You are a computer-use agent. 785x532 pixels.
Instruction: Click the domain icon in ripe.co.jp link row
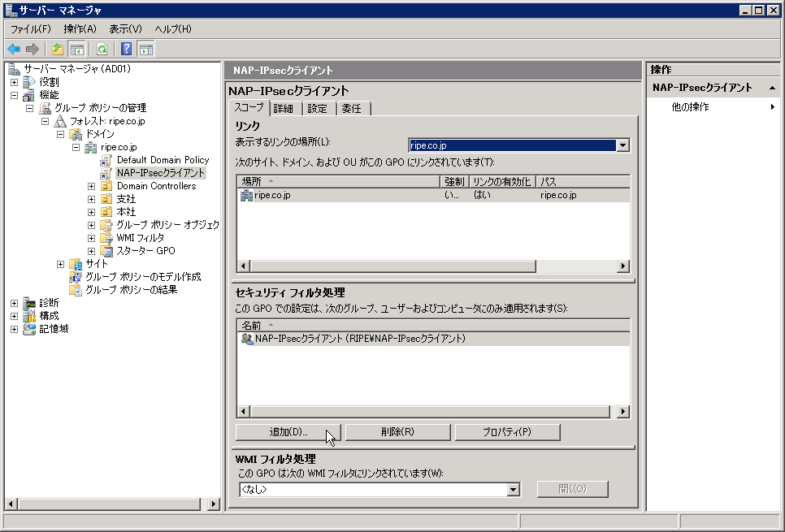click(246, 195)
